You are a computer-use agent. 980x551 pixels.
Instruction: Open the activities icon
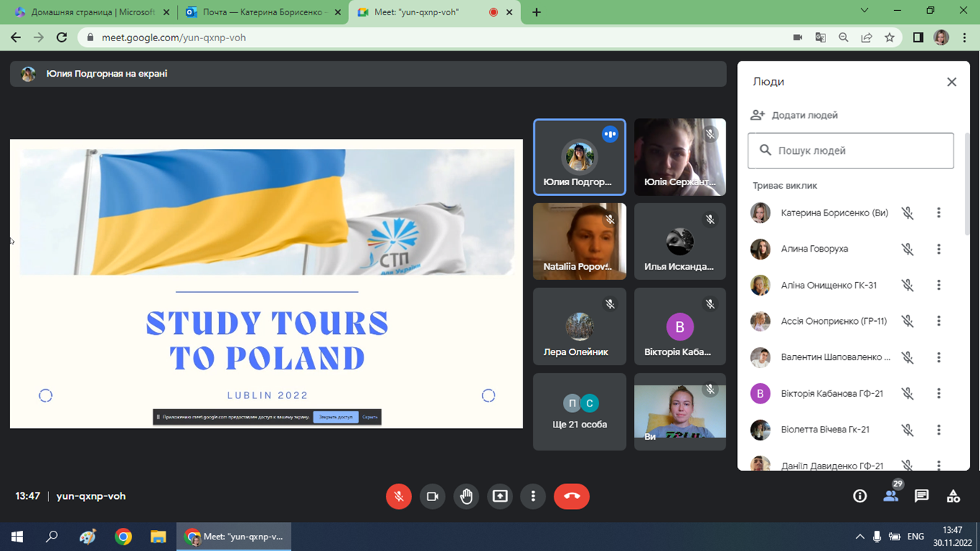tap(953, 496)
